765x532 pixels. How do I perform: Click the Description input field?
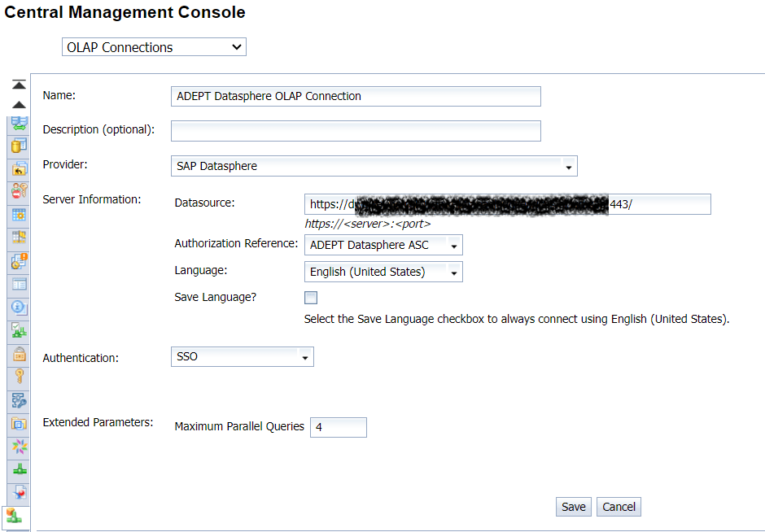(x=356, y=131)
